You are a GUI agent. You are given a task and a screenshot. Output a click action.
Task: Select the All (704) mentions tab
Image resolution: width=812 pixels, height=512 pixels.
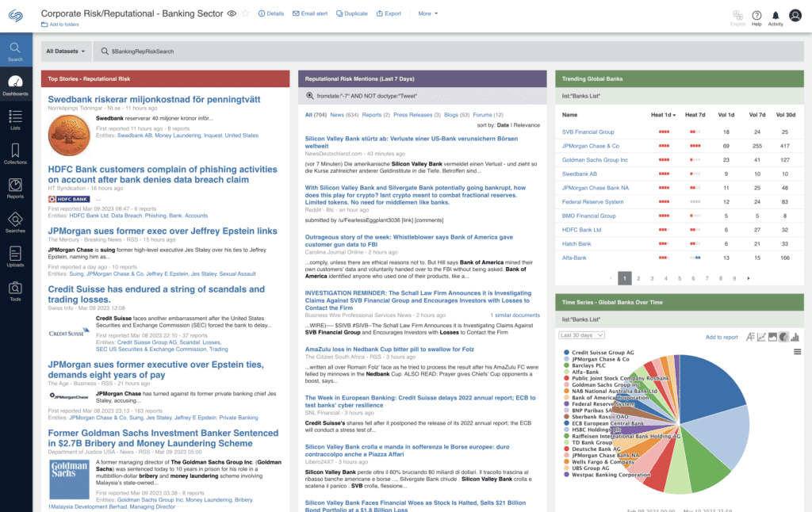pyautogui.click(x=316, y=115)
